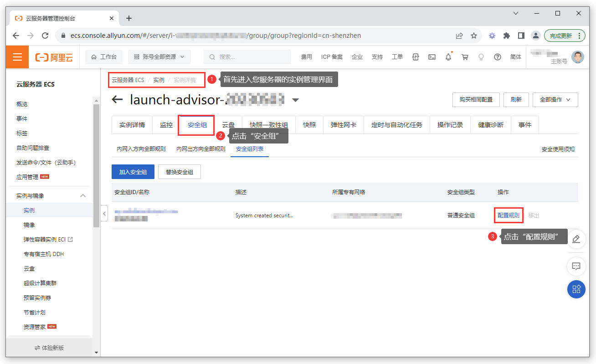This screenshot has width=596, height=364.
Task: Click the pencil feedback floating icon
Action: tap(576, 239)
